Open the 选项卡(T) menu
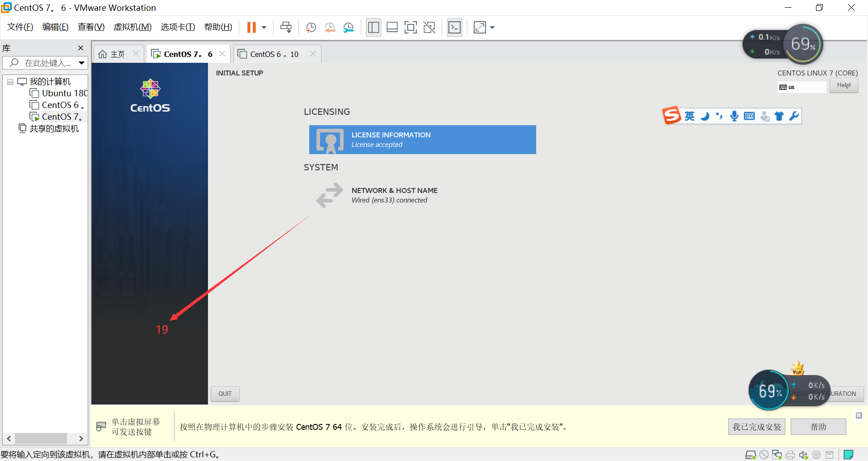The image size is (868, 461). click(x=178, y=27)
